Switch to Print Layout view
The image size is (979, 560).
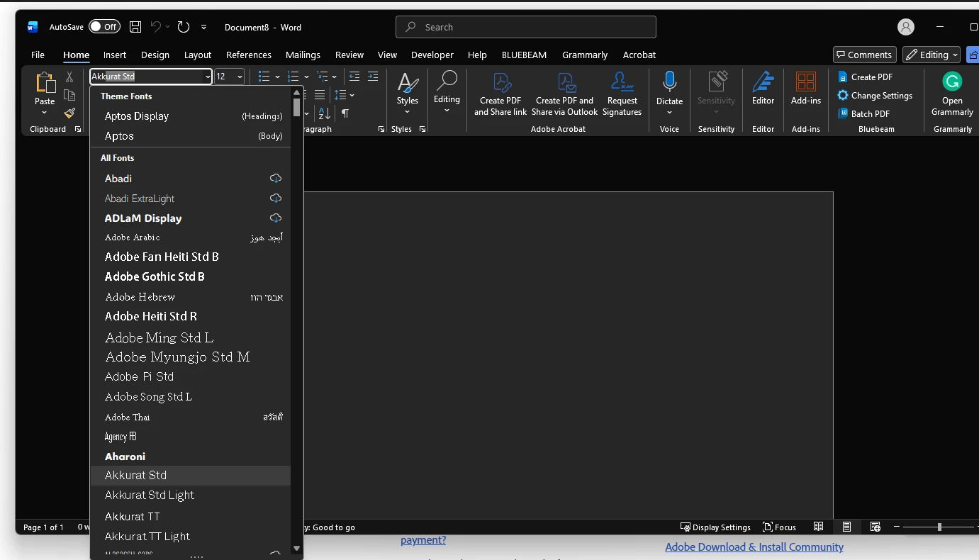847,527
